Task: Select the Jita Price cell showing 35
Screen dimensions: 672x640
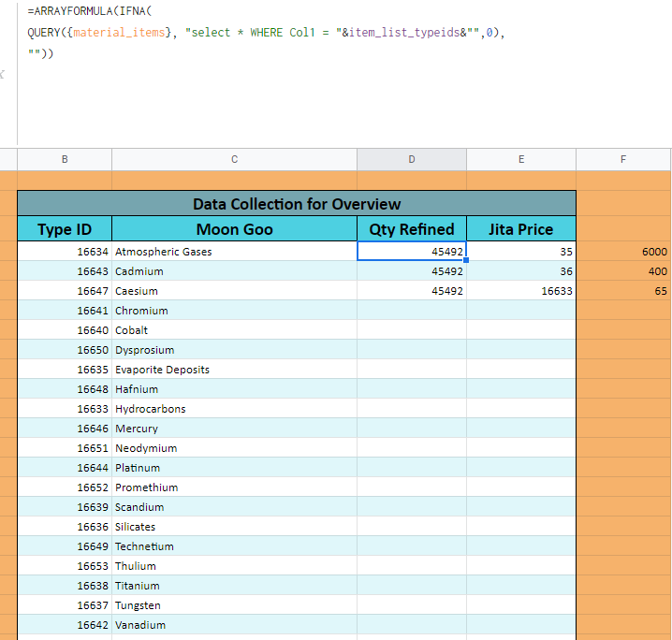Action: point(521,252)
